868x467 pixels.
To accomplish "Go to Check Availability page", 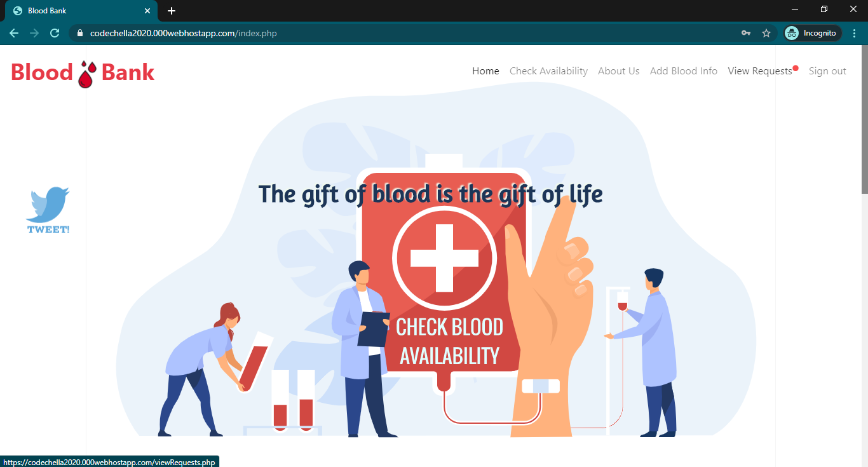I will tap(548, 71).
